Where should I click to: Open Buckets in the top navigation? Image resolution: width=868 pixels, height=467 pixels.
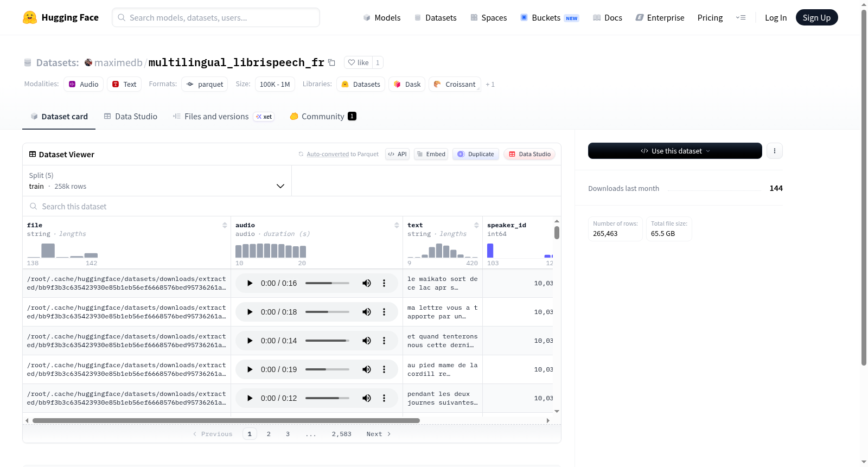click(550, 17)
